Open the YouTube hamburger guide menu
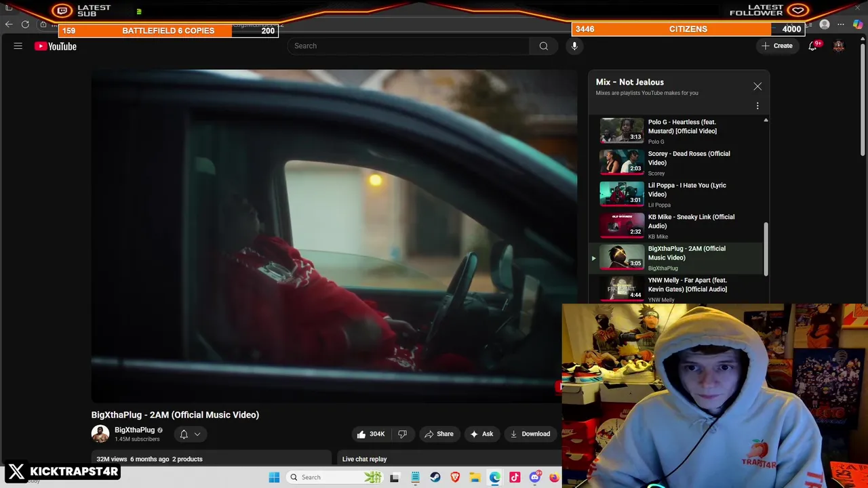 (18, 46)
